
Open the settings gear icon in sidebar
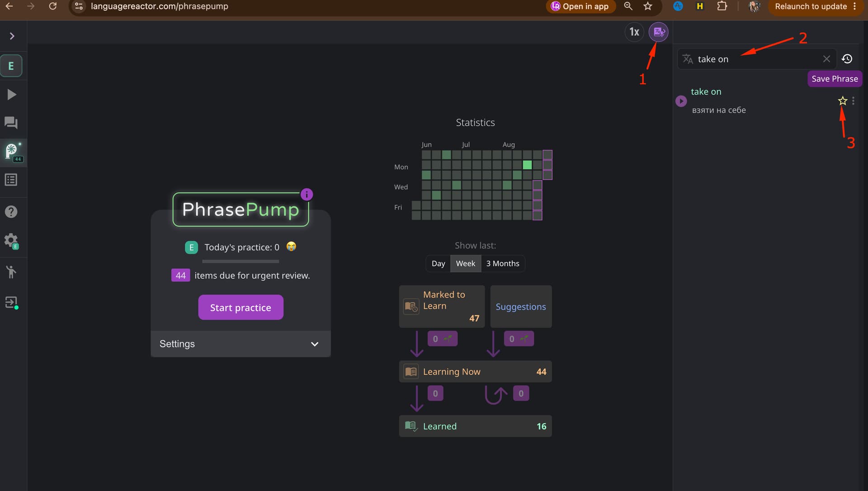[x=11, y=241]
